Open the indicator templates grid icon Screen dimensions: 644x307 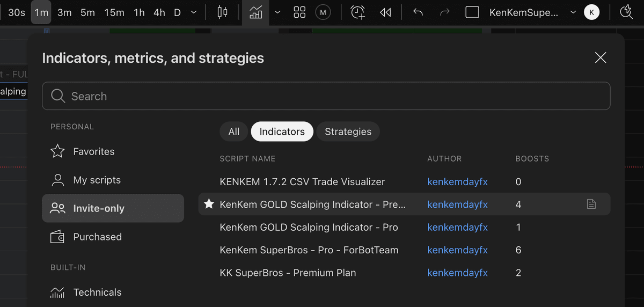[x=300, y=12]
